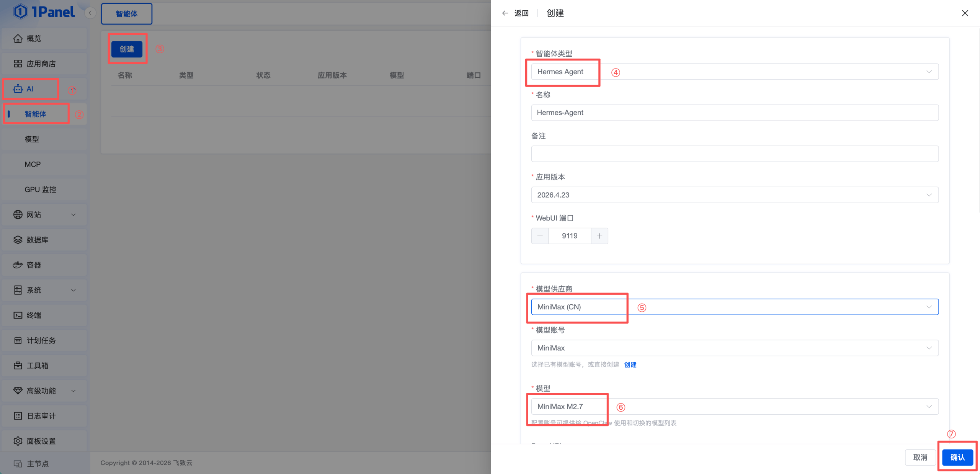Open the 应用商店 app store

(43, 64)
